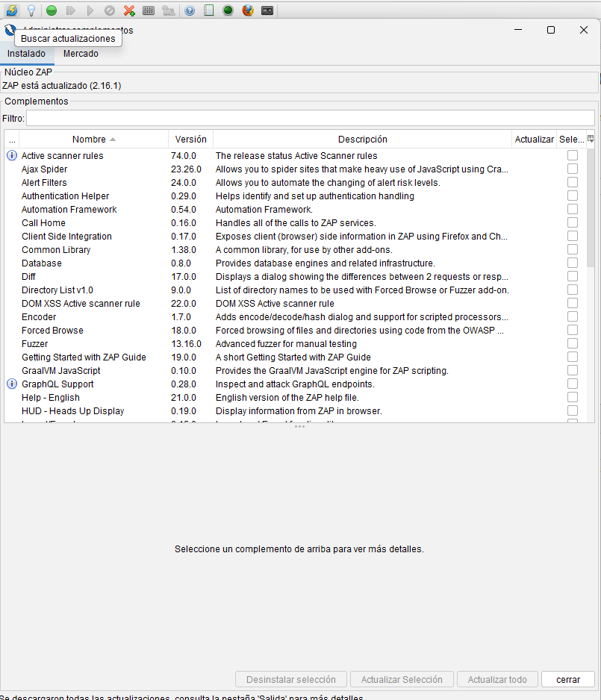This screenshot has height=700, width=601.
Task: Check the Ajax Spider selection checkbox
Action: [x=573, y=169]
